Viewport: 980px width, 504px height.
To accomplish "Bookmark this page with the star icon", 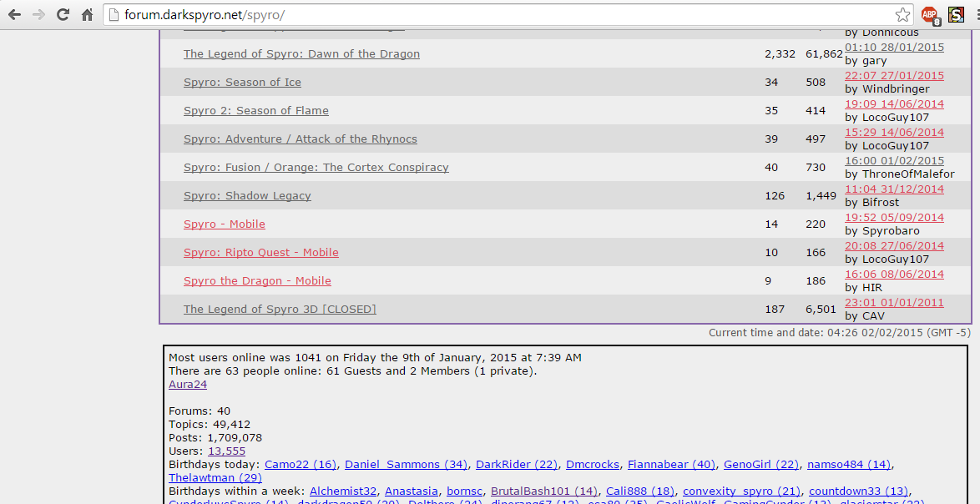I will click(902, 15).
